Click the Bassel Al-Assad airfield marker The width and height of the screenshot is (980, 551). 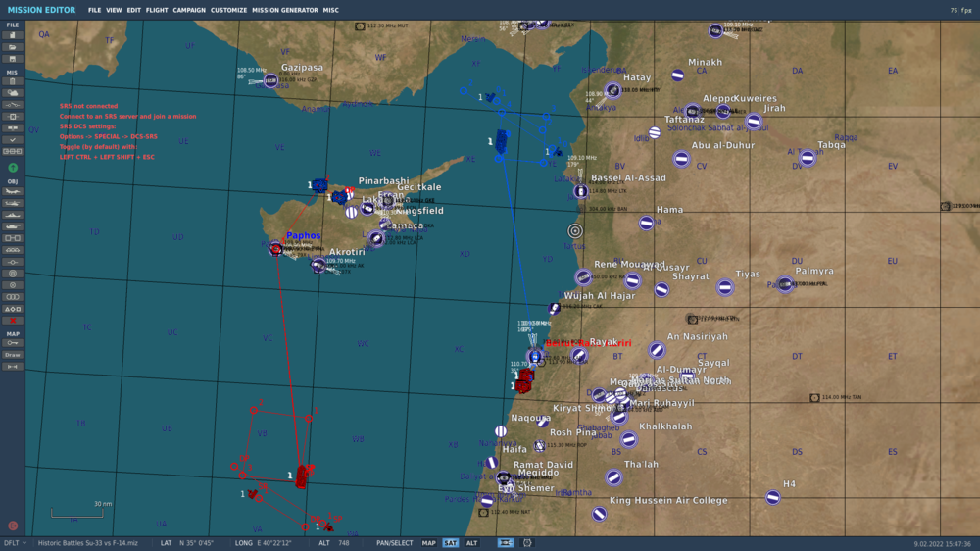click(580, 191)
